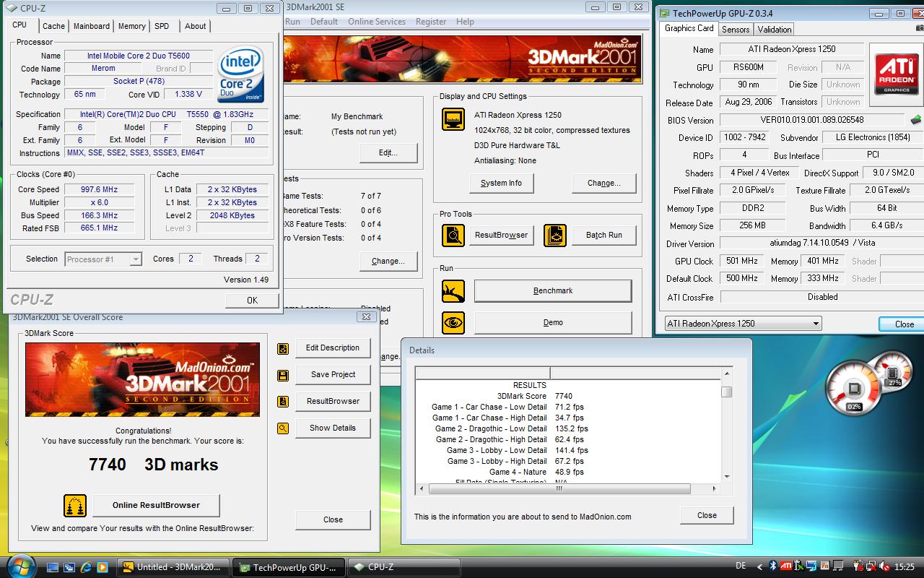Open Internet Explorer from the quick launch
This screenshot has height=578, width=924.
(x=86, y=568)
